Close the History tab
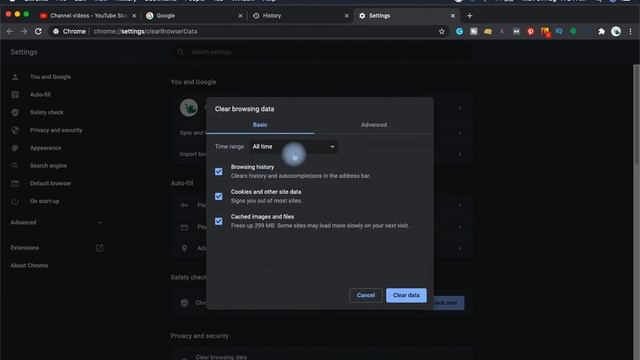The width and height of the screenshot is (640, 360). tap(347, 16)
